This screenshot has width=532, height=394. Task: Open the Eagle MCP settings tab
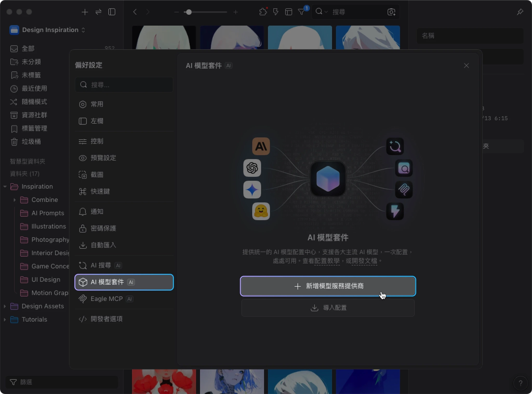coord(107,299)
